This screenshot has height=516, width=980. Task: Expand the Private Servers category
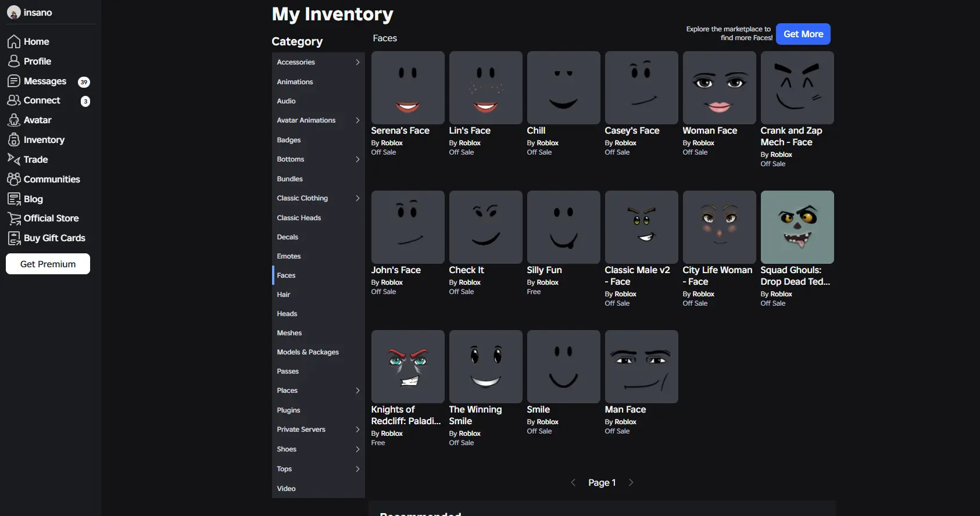pyautogui.click(x=357, y=429)
